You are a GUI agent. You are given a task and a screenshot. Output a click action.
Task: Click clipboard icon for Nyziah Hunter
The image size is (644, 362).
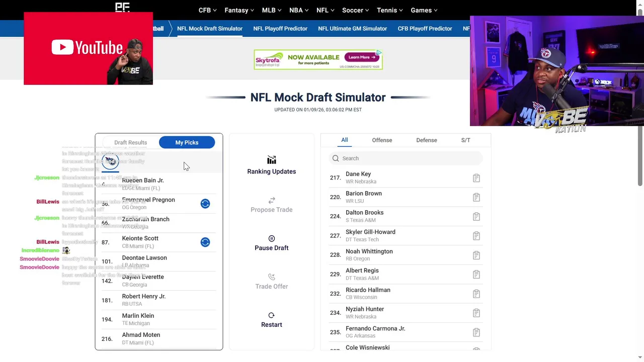476,313
